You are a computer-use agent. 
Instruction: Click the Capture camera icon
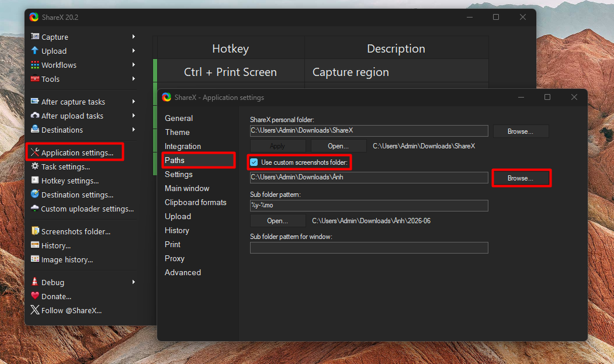[35, 36]
